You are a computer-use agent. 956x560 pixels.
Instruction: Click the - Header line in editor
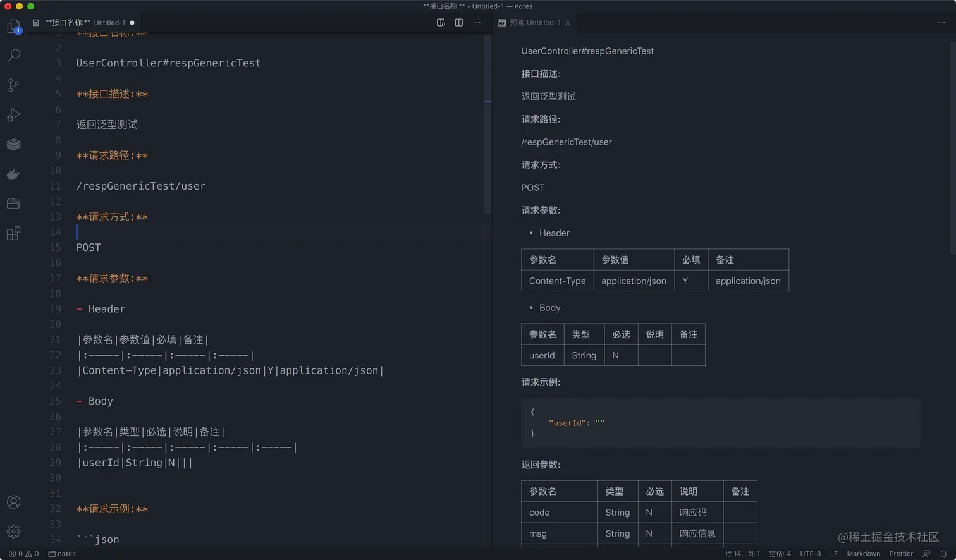pyautogui.click(x=101, y=309)
